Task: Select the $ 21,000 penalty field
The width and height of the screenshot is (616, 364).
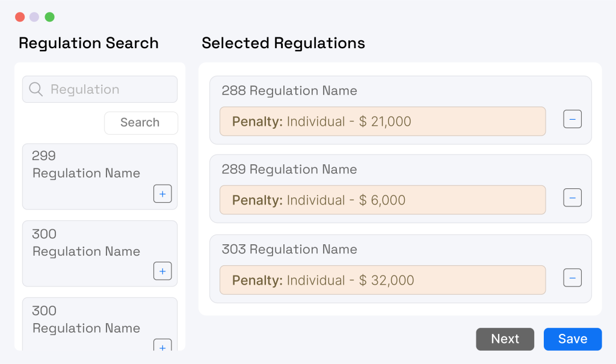Action: 382,122
